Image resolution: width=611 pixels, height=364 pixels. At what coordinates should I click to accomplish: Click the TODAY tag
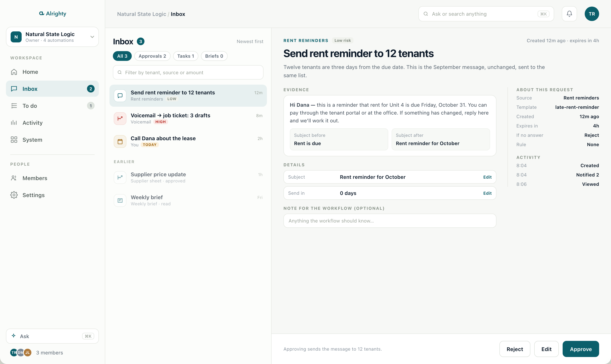coord(149,145)
